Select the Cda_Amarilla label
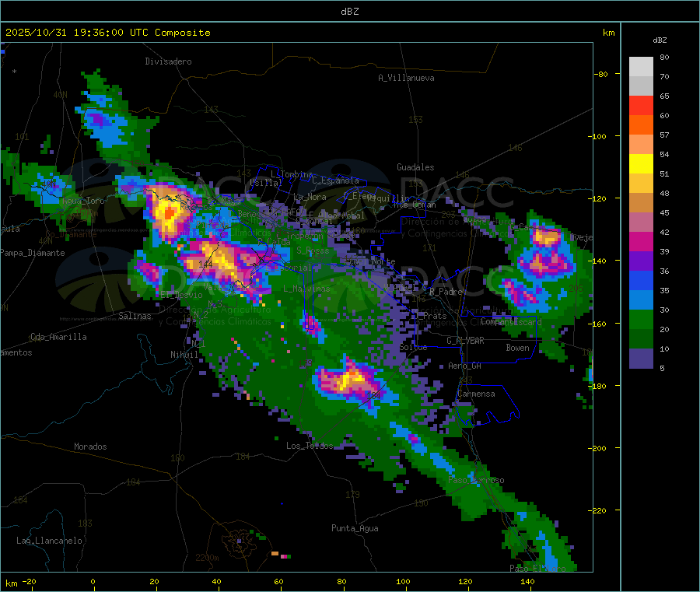The height and width of the screenshot is (592, 700). pos(58,337)
